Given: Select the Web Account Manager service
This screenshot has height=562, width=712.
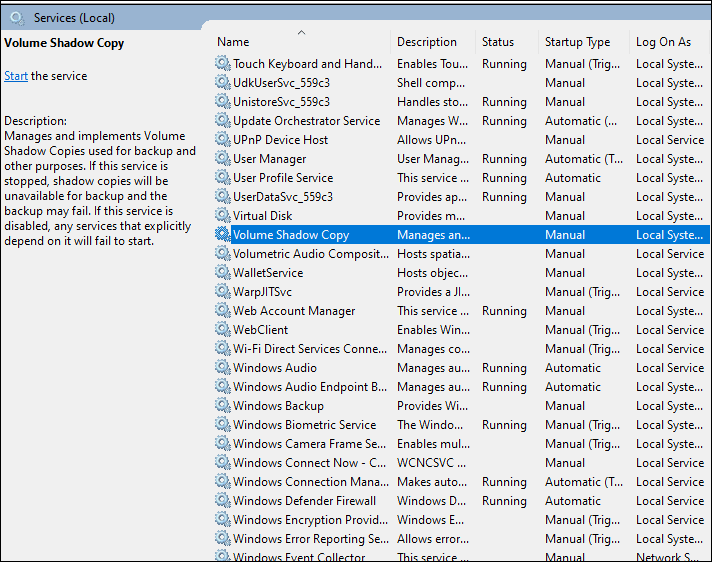Looking at the screenshot, I should [294, 311].
